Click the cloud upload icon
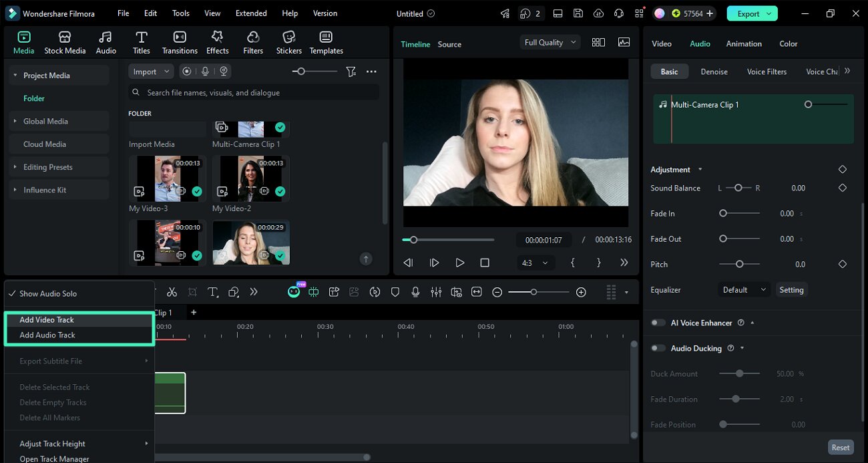 [x=598, y=13]
